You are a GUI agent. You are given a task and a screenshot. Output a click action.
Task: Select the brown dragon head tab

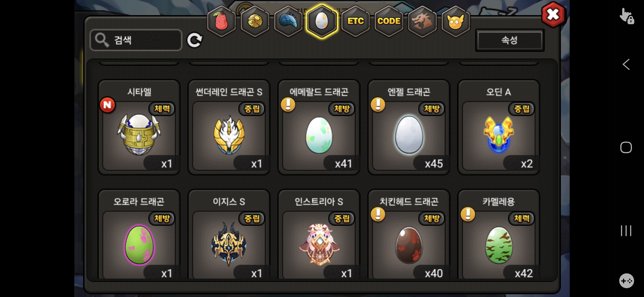tap(422, 21)
